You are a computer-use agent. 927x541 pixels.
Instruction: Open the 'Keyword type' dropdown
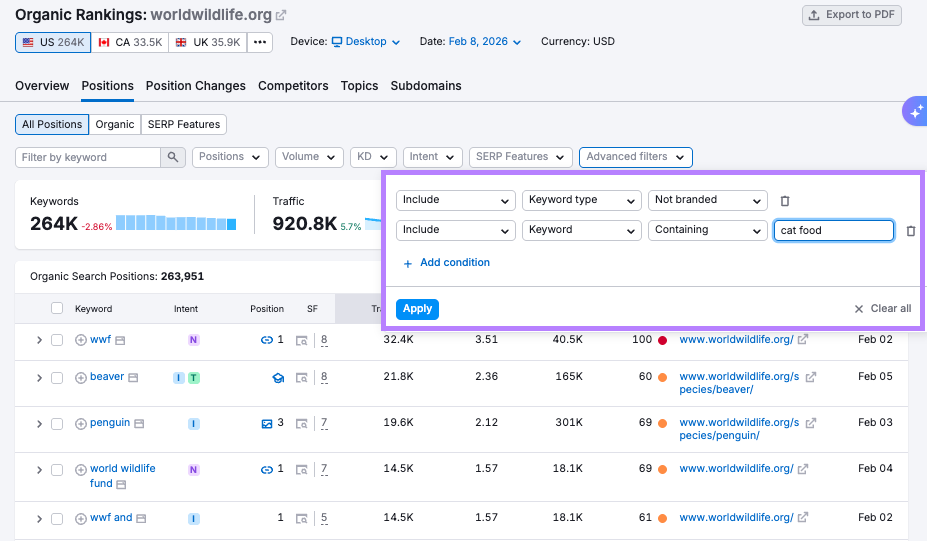coord(581,200)
